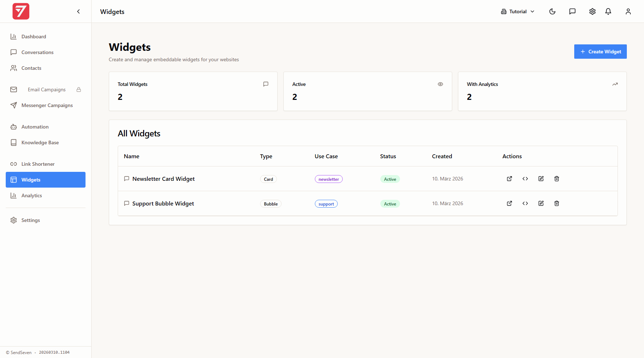Click the support use case tag
The image size is (644, 358).
pyautogui.click(x=326, y=204)
